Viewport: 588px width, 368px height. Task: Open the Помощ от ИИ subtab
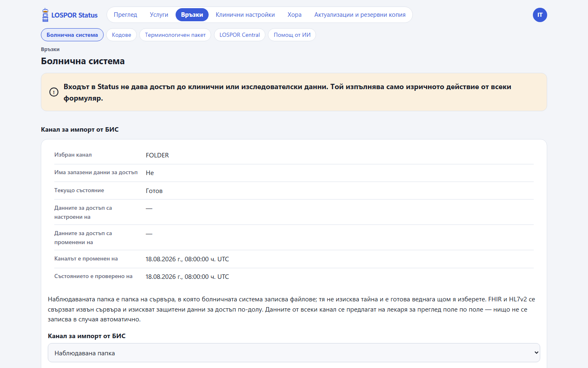(292, 35)
